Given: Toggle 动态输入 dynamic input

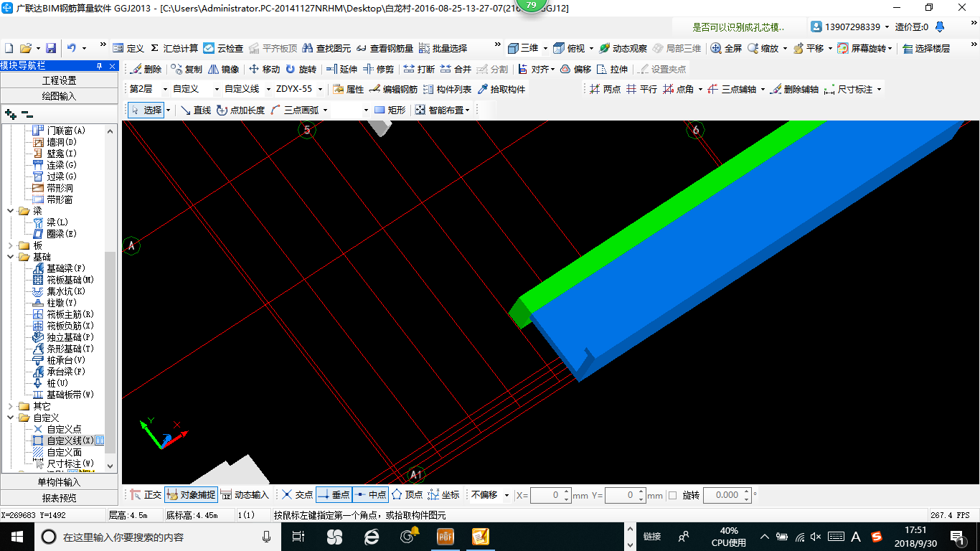Looking at the screenshot, I should pos(245,495).
